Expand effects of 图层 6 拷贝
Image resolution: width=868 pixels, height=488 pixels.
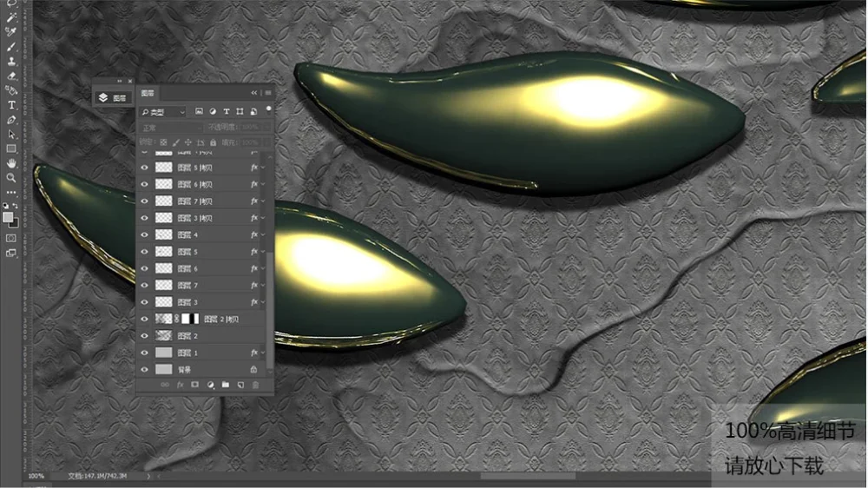tap(263, 184)
